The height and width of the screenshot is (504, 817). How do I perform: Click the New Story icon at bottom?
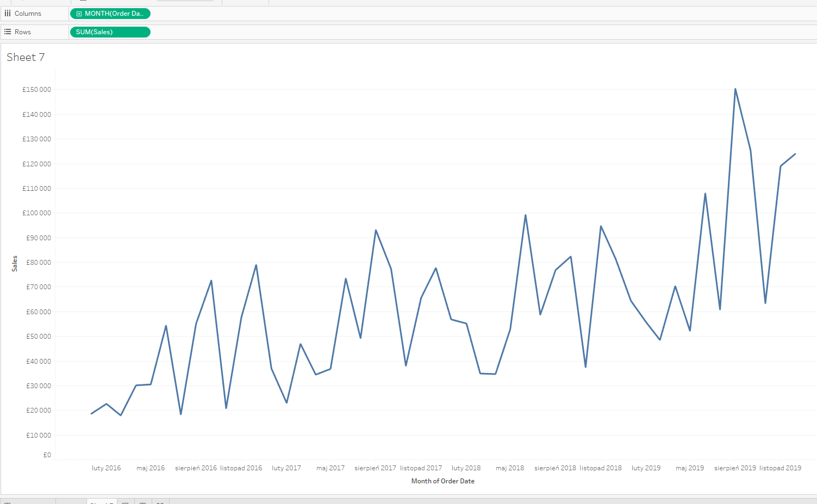(160, 502)
